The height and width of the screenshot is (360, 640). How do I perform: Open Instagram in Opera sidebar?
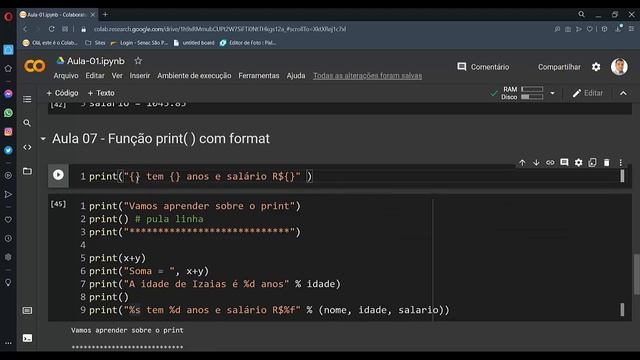8,132
